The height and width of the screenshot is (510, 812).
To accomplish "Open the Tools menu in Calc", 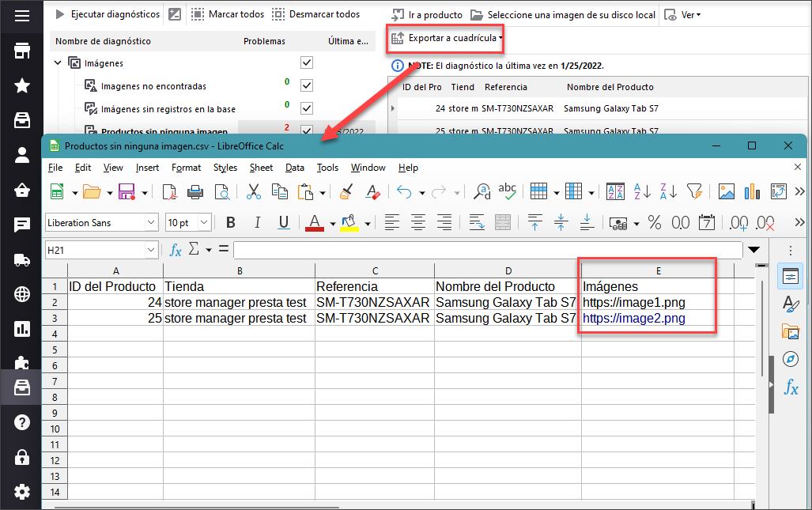I will [327, 168].
